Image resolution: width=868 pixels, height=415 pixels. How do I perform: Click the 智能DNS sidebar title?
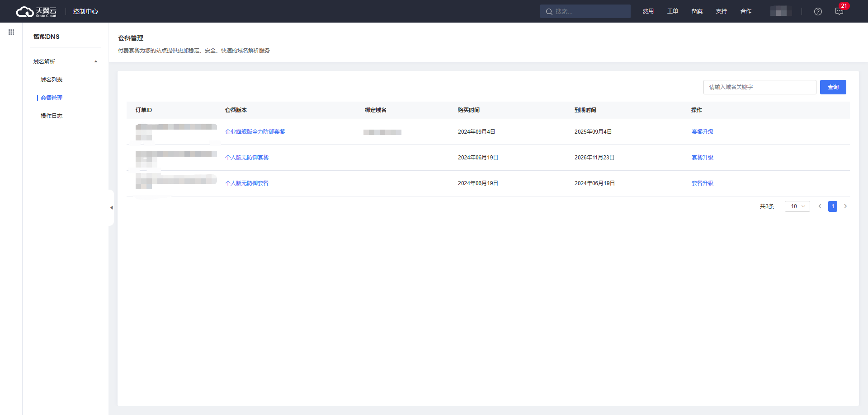tap(47, 37)
